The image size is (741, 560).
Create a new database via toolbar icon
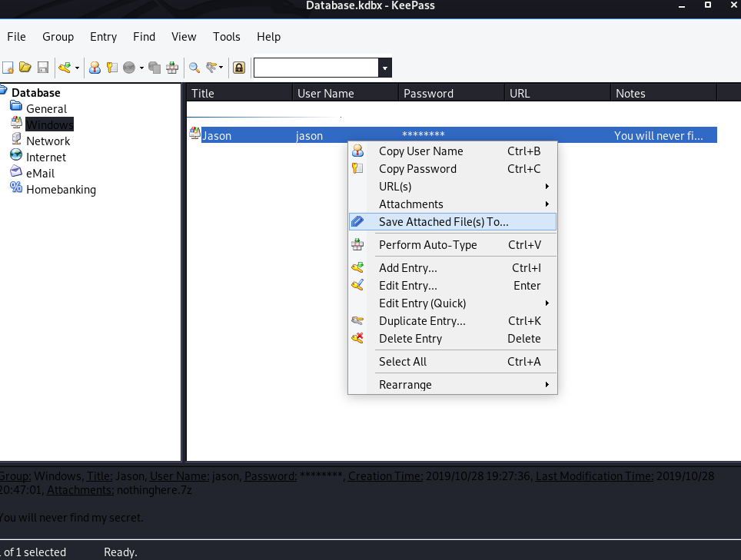pos(9,67)
